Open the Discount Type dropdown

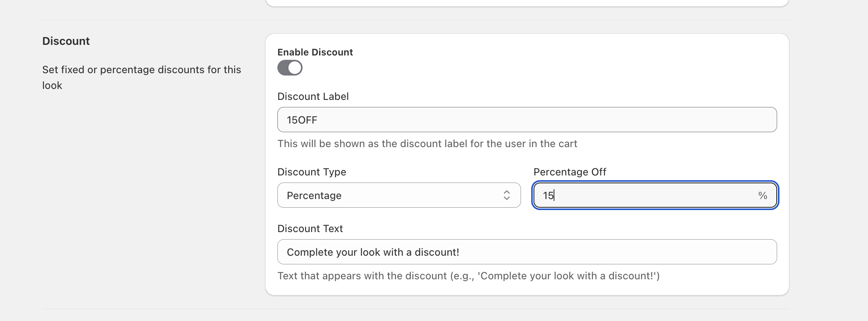coord(399,195)
